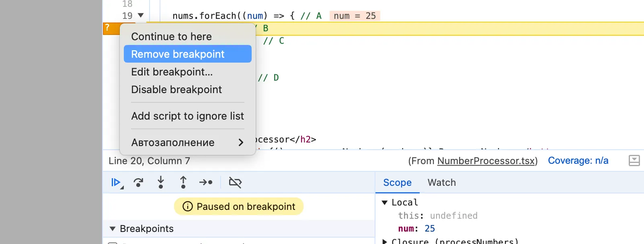Viewport: 644px width, 244px height.
Task: Step over the next function call
Action: point(139,183)
